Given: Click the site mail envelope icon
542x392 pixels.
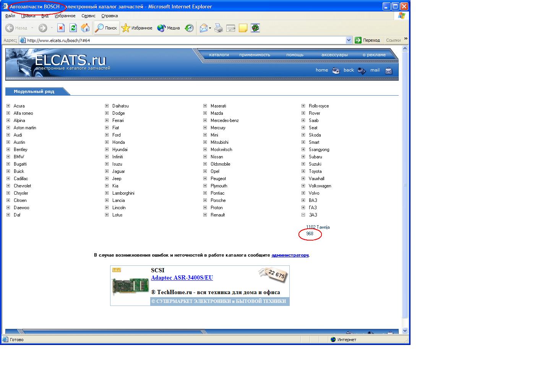Looking at the screenshot, I should 388,70.
